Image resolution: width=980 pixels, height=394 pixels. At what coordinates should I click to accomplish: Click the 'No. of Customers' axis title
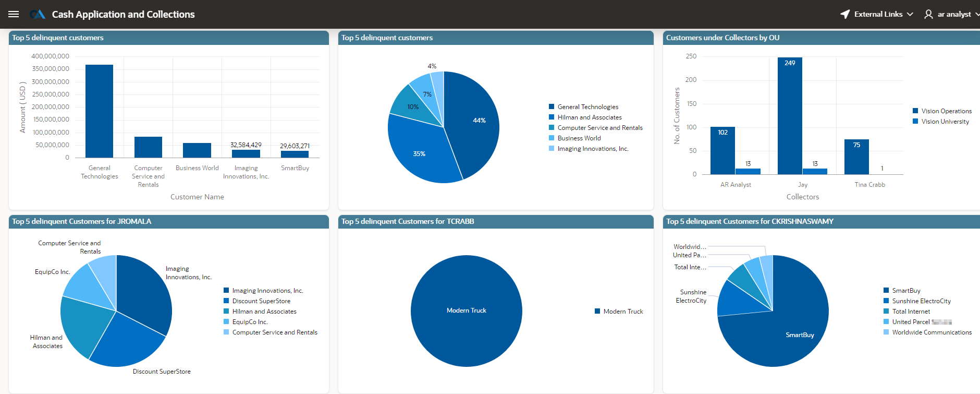[x=677, y=115]
